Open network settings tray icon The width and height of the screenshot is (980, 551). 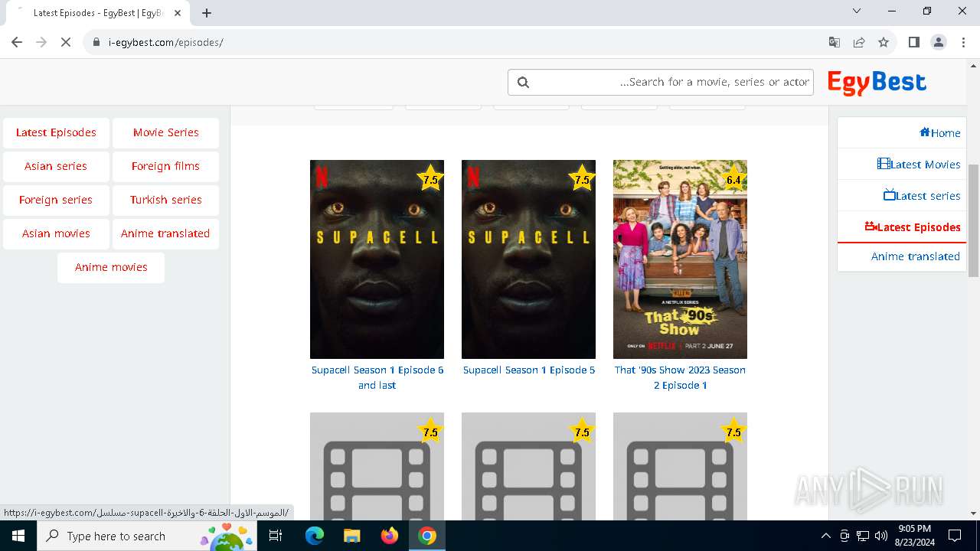click(863, 536)
